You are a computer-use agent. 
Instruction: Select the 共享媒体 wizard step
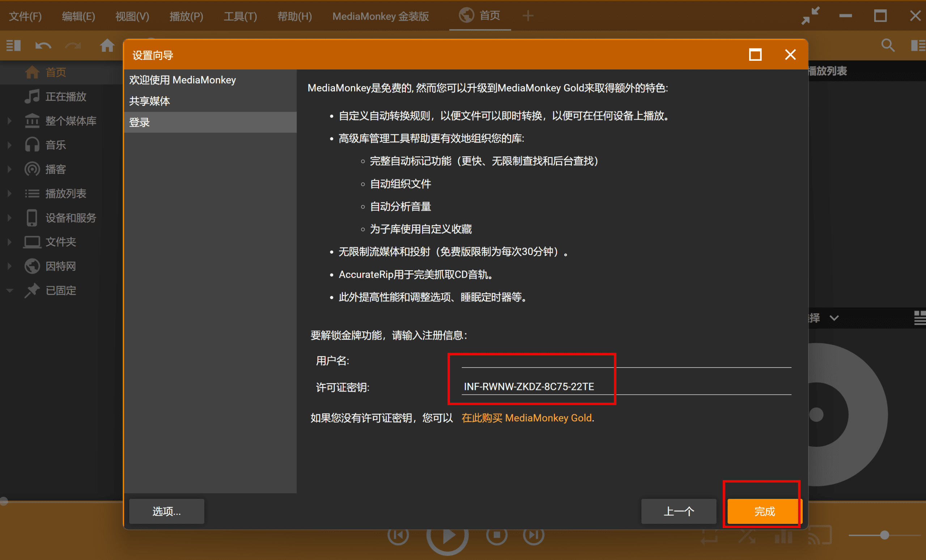point(150,101)
